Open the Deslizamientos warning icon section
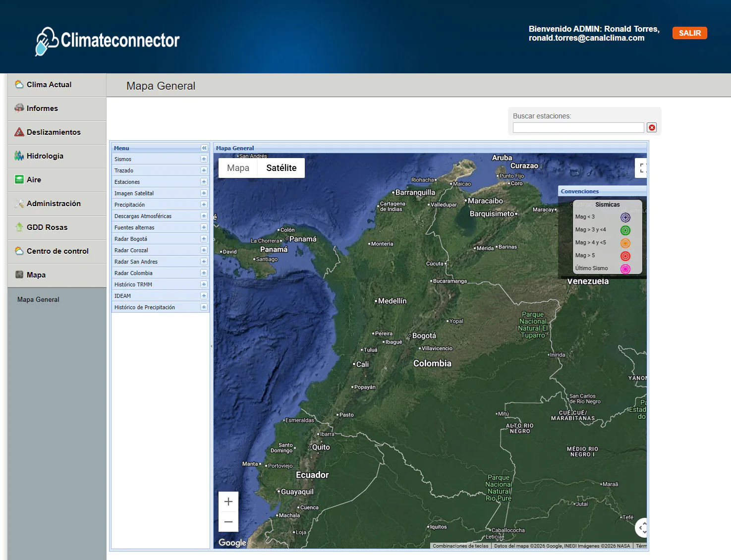This screenshot has width=731, height=560. point(19,132)
